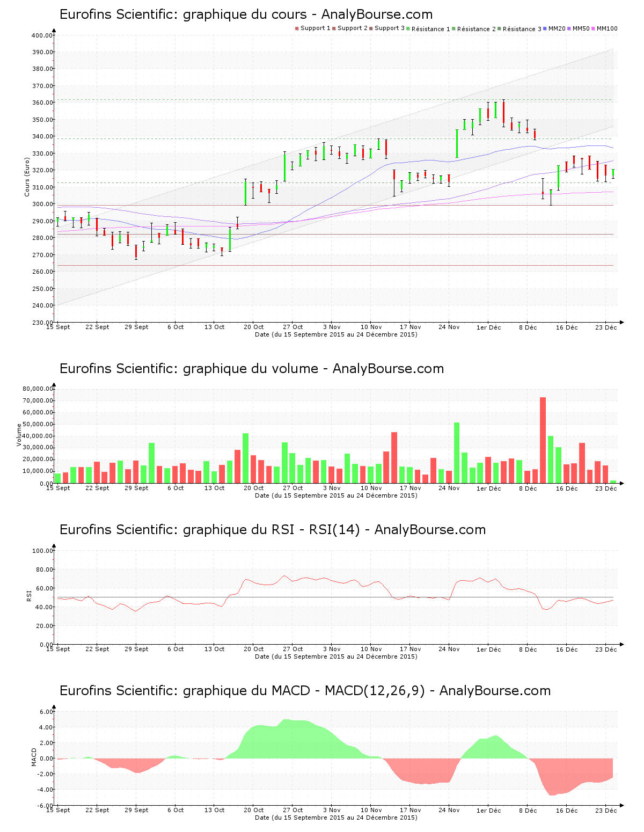The image size is (644, 832).
Task: Select the MM50 legend label
Action: pos(581,28)
